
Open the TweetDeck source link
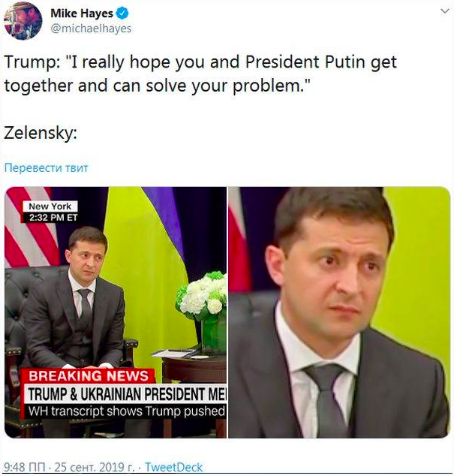click(173, 467)
